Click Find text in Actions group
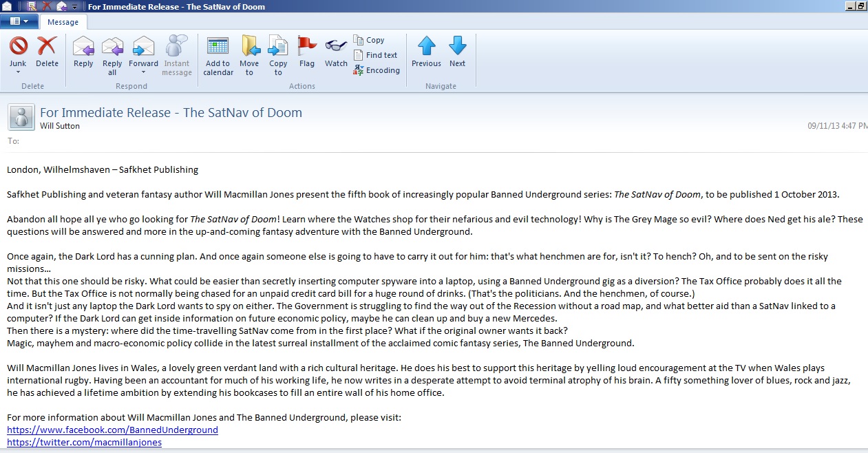 [376, 55]
